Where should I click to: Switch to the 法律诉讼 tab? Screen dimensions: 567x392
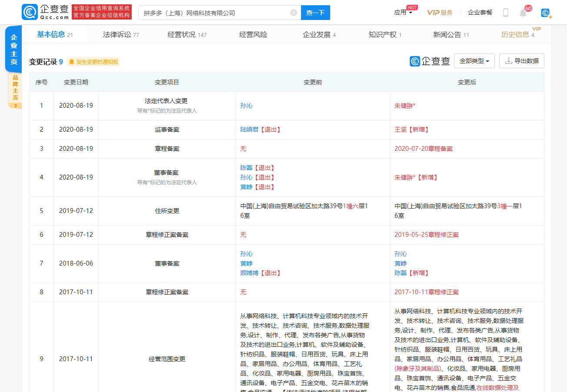tap(121, 35)
